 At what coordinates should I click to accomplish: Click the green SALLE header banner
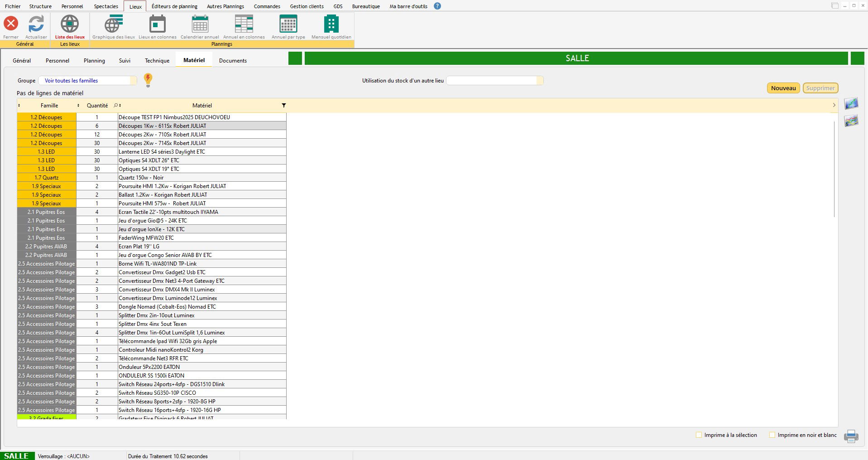point(576,58)
